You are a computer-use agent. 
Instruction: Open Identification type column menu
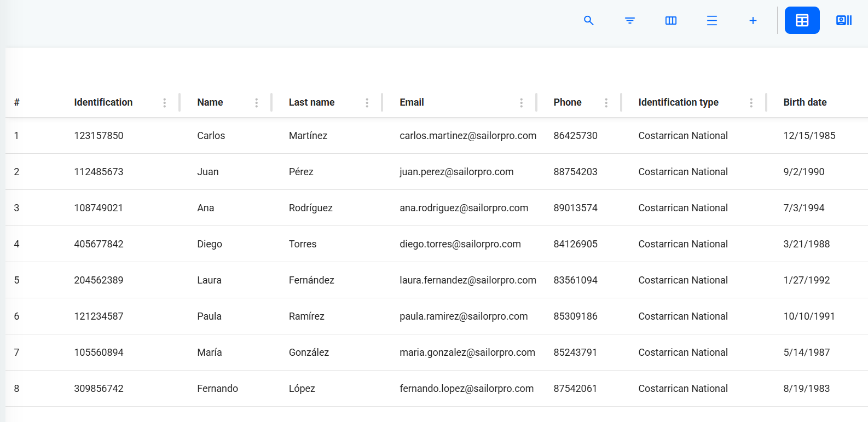(751, 103)
